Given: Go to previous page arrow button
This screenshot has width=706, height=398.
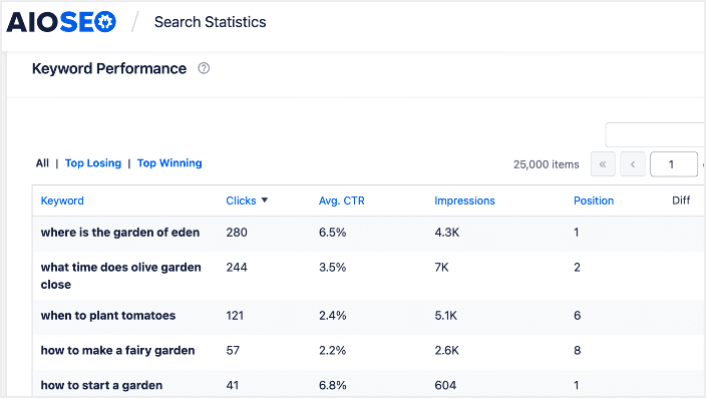Looking at the screenshot, I should [x=633, y=164].
